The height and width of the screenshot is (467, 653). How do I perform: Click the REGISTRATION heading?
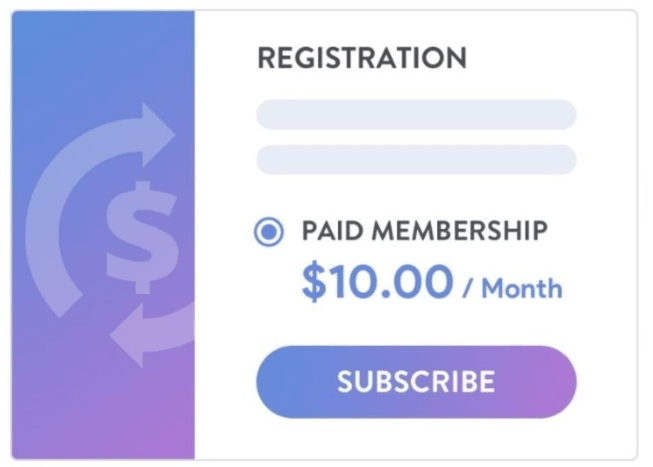tap(362, 58)
